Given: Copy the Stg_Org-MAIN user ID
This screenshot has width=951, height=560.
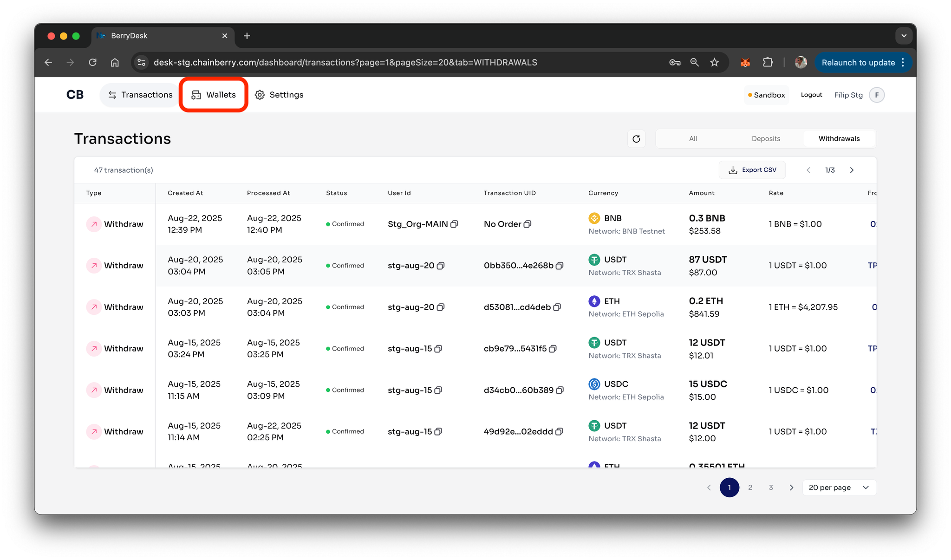Looking at the screenshot, I should [x=455, y=224].
